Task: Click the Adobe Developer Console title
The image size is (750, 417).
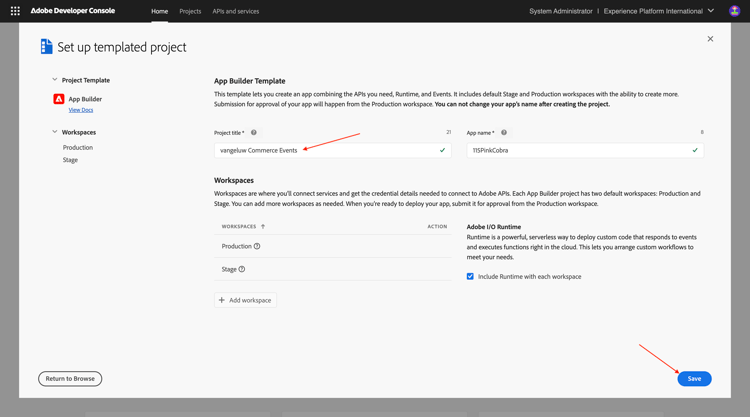Action: (73, 11)
